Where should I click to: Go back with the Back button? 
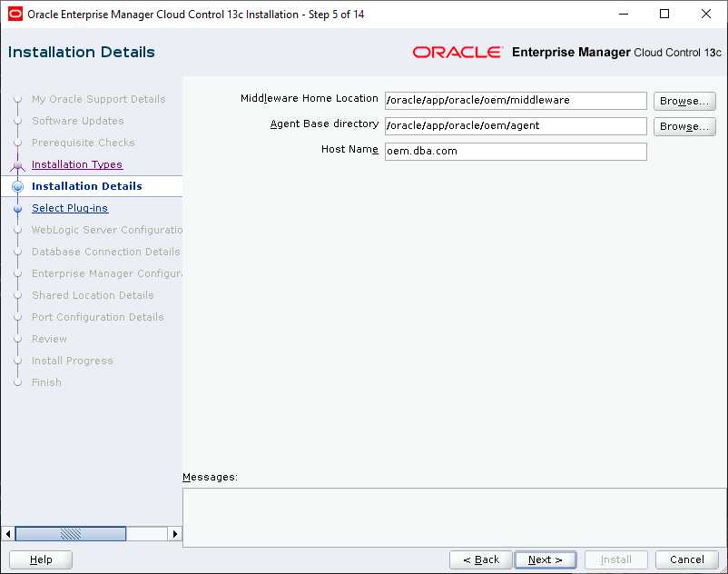pyautogui.click(x=480, y=559)
